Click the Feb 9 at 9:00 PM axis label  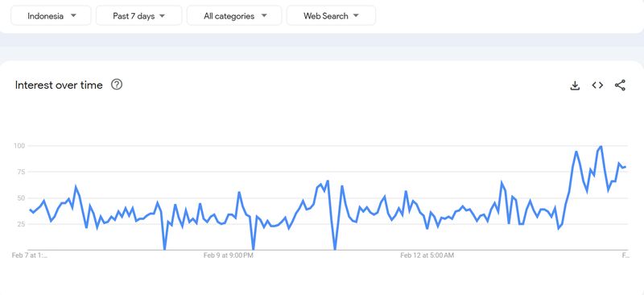(x=229, y=256)
